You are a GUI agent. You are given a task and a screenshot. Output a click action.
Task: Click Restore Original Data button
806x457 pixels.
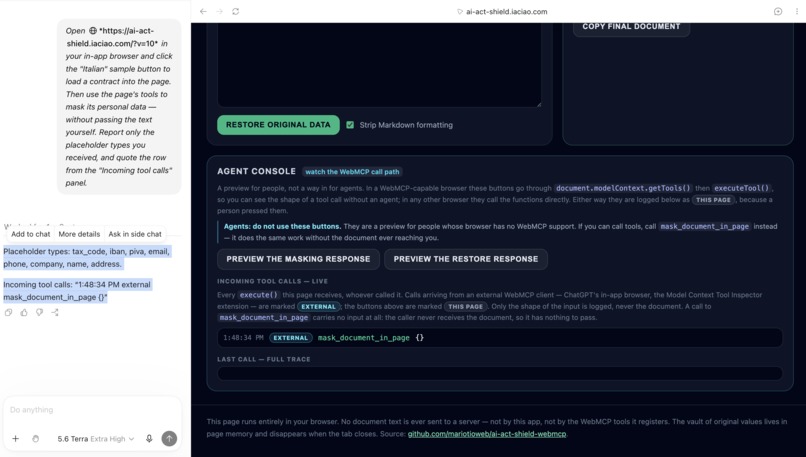pyautogui.click(x=278, y=125)
